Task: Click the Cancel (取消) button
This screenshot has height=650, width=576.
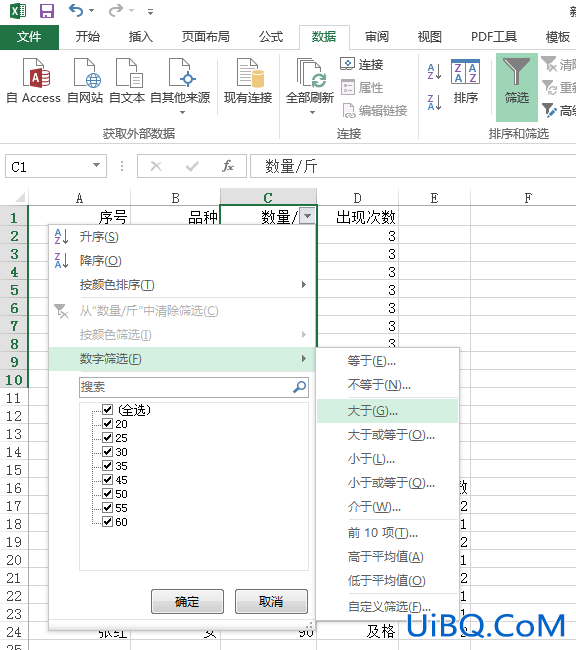Action: click(271, 601)
